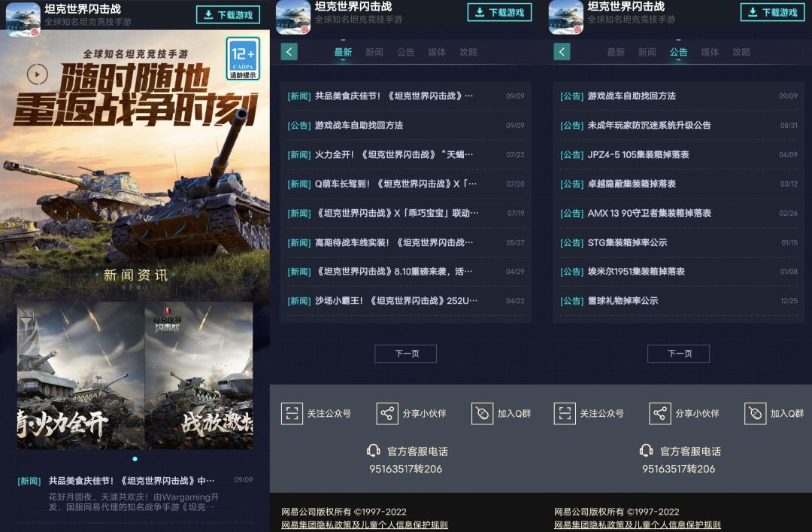Go back using arrow in middle panel
This screenshot has width=812, height=532.
[x=289, y=52]
